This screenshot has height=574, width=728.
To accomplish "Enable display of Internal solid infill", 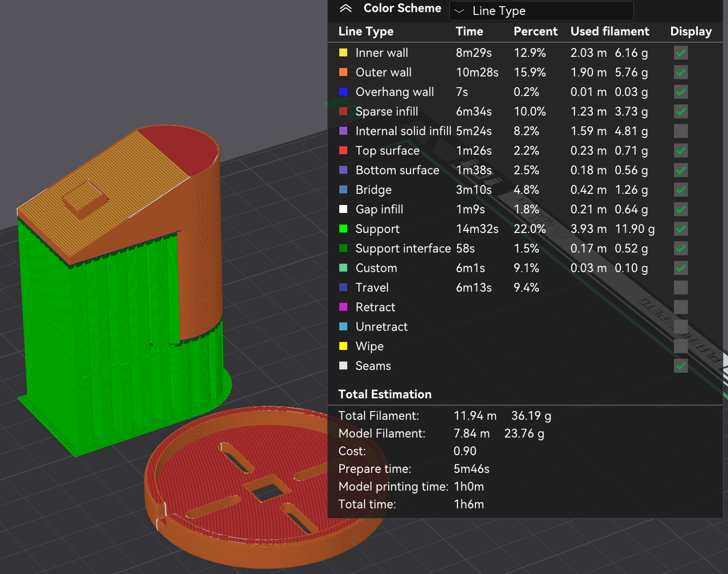I will (x=681, y=131).
